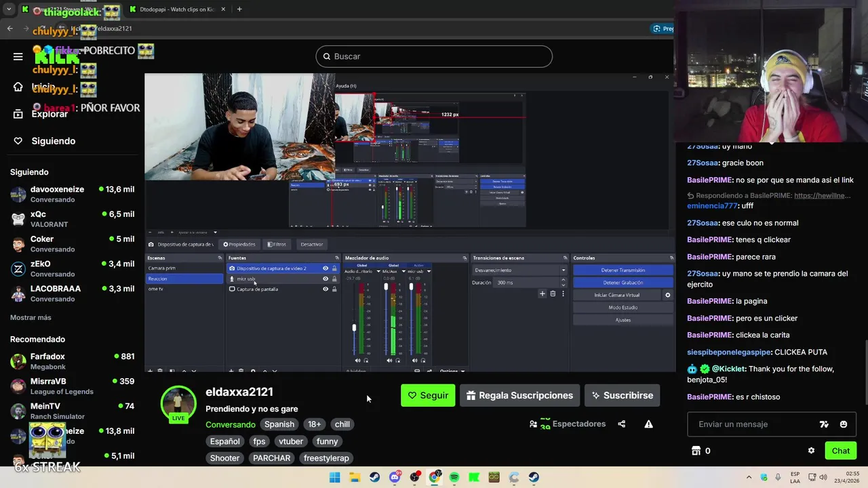Open the emoji picker in chat

tap(843, 424)
